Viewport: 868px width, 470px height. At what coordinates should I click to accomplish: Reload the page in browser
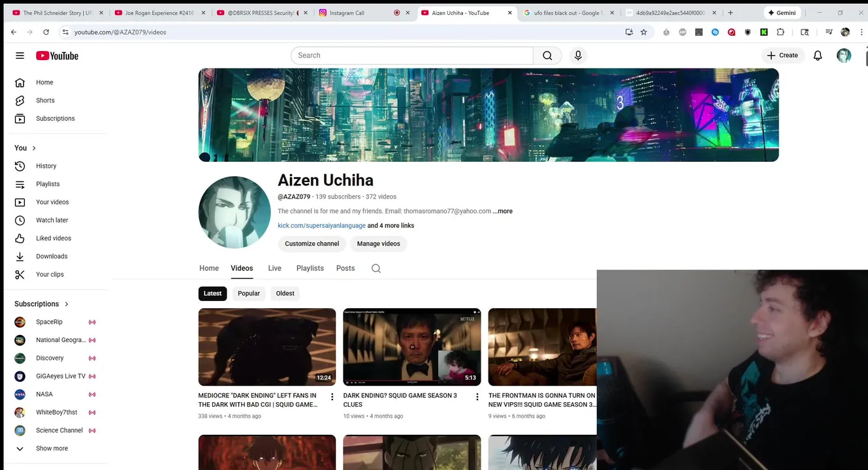(46, 32)
